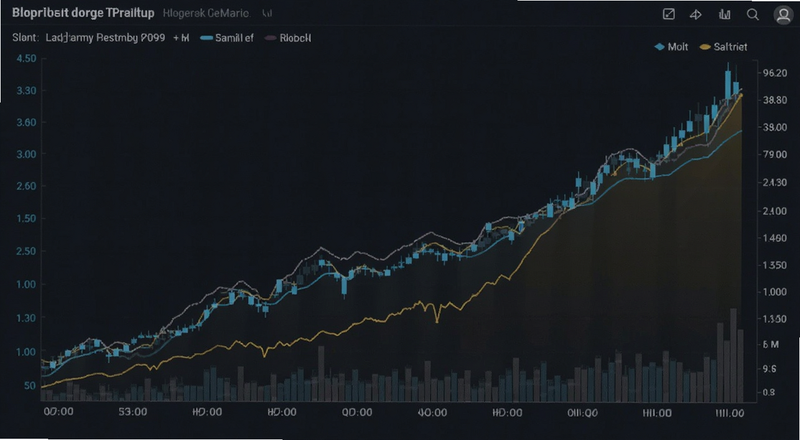The height and width of the screenshot is (440, 800).
Task: Open the bar chart indicators icon
Action: [724, 14]
